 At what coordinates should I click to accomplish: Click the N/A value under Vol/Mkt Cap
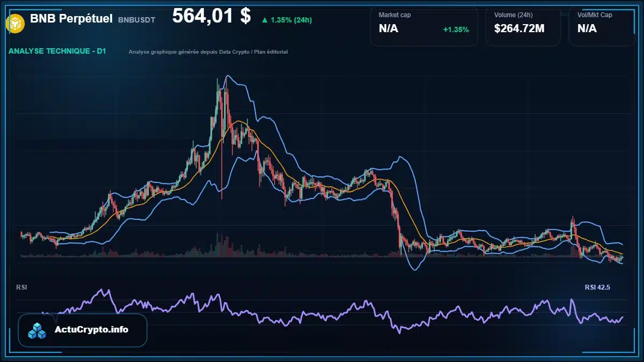click(587, 29)
